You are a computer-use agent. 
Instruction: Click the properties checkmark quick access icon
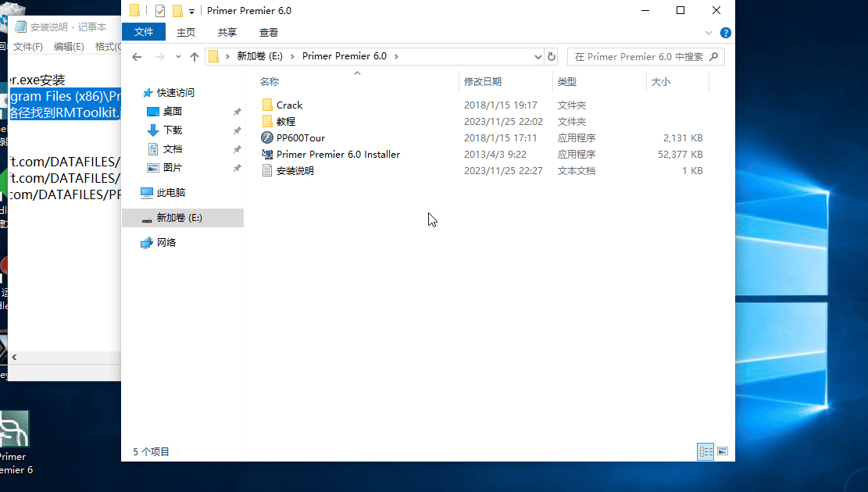point(160,10)
